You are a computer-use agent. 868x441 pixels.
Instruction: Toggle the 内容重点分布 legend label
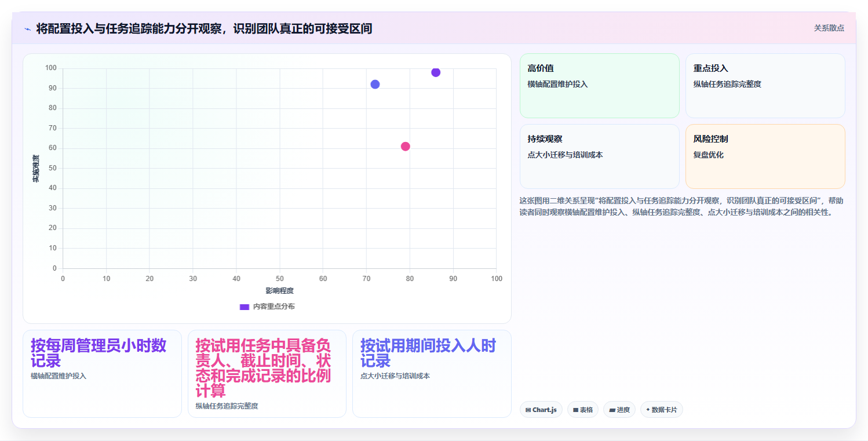click(x=273, y=307)
